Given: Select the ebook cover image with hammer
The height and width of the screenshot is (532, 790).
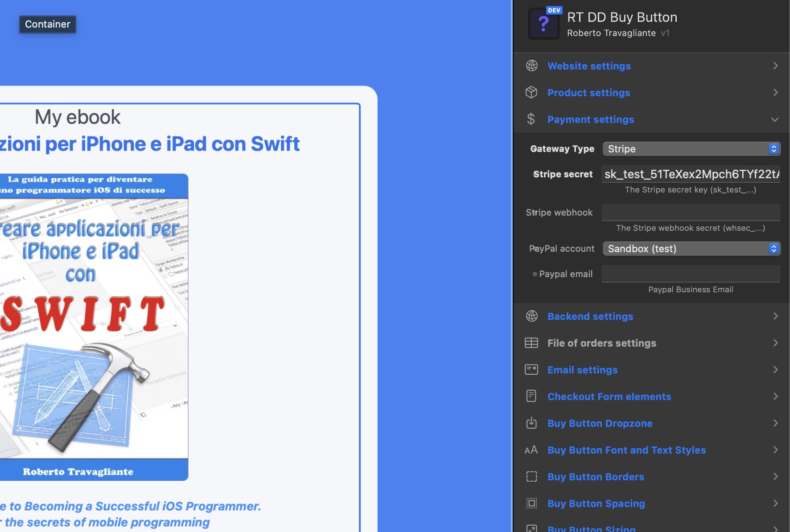Looking at the screenshot, I should point(94,327).
